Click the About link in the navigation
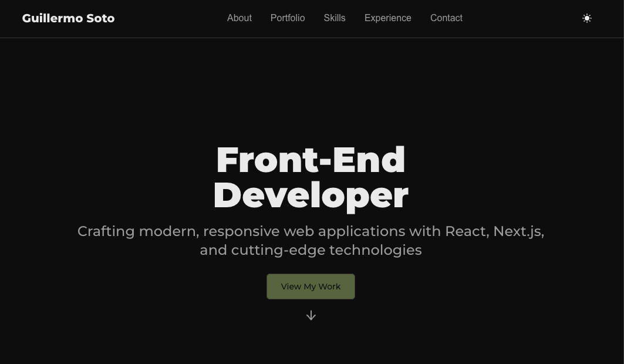 (239, 18)
